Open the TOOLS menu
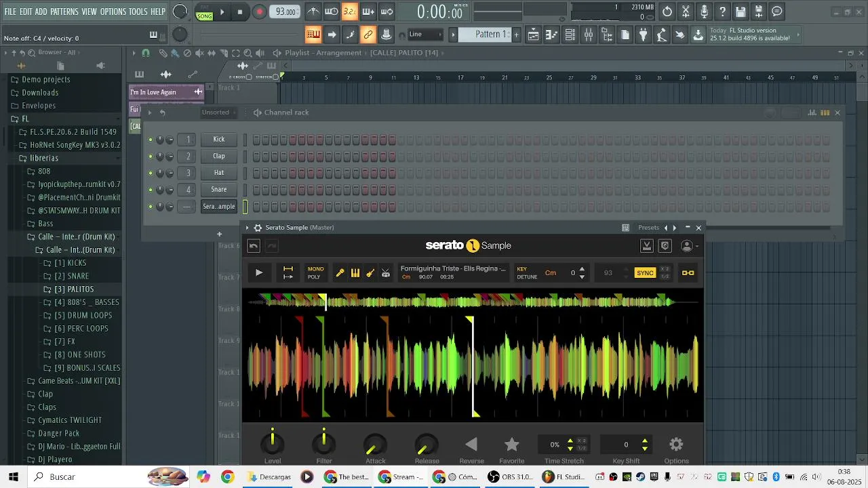Screen dimensions: 868x488 [x=138, y=12]
